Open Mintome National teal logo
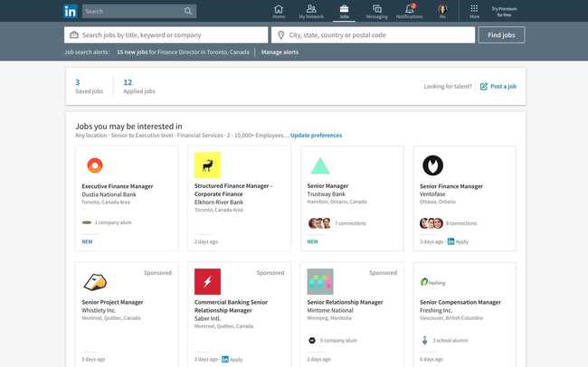588x367 pixels. pyautogui.click(x=320, y=281)
